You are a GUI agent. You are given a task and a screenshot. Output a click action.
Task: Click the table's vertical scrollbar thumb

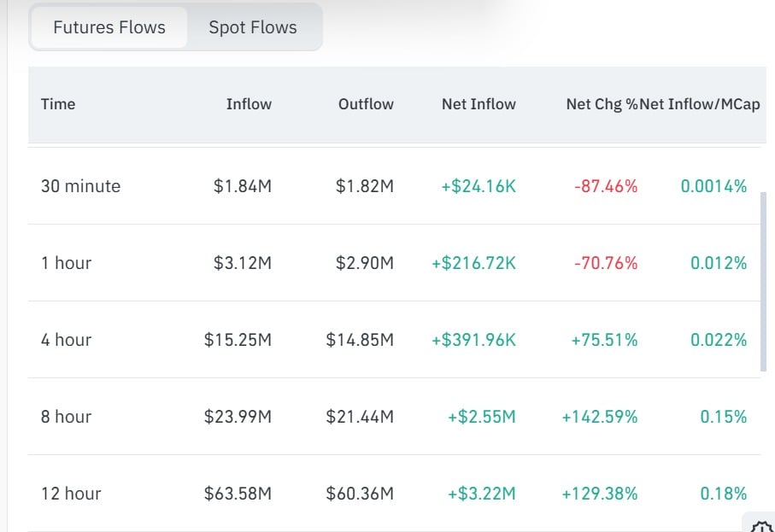click(763, 282)
